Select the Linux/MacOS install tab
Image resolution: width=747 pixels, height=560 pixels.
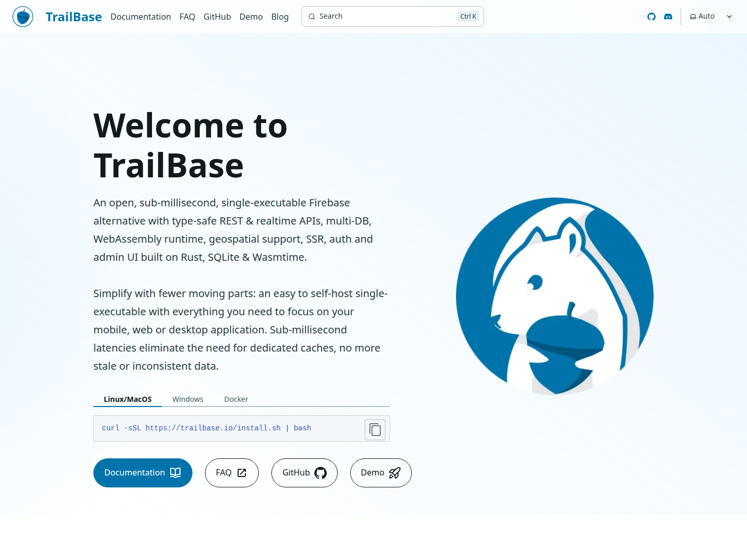tap(128, 399)
